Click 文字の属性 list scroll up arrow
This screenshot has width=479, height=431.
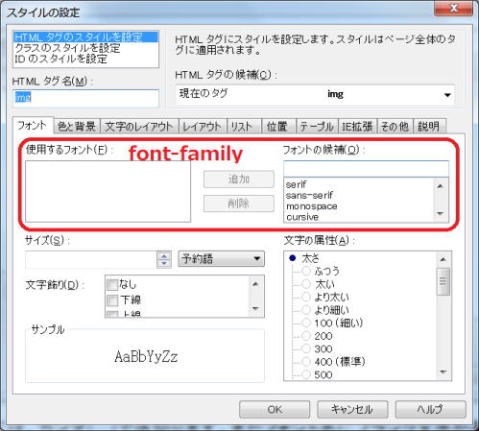pos(443,259)
